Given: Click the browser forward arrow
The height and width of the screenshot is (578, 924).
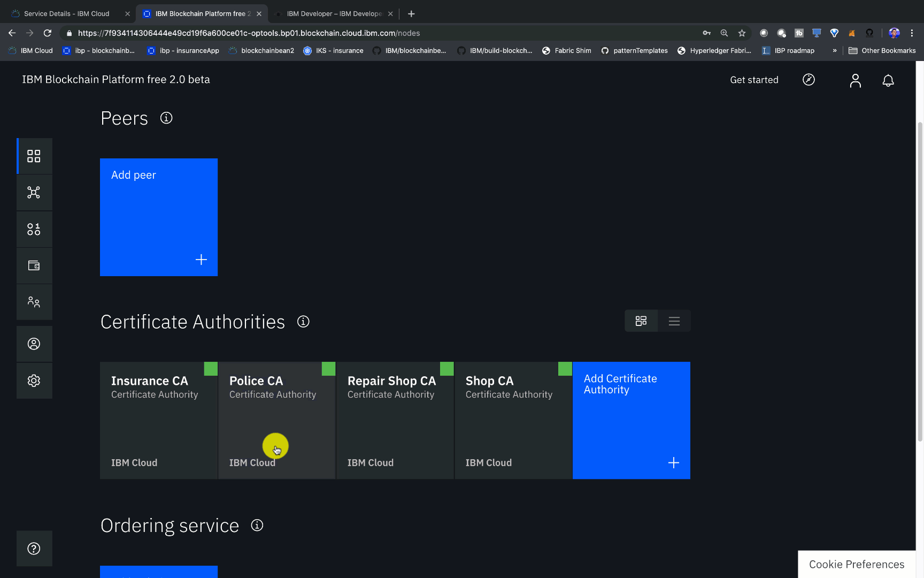Looking at the screenshot, I should 30,33.
